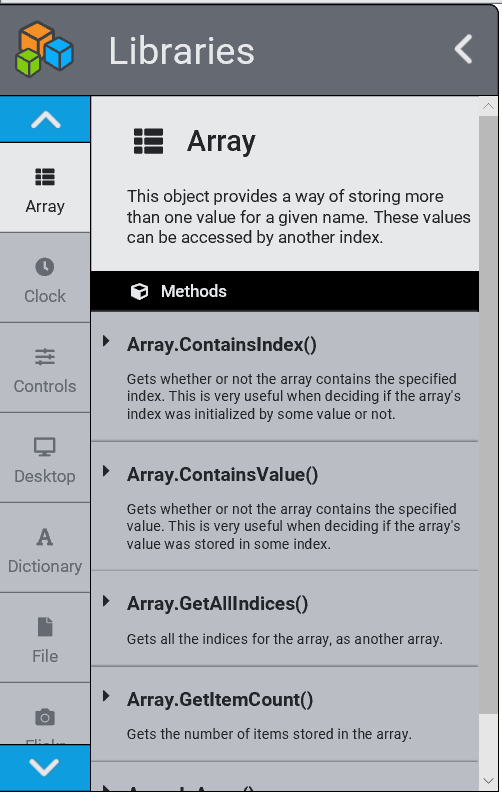Move the library list up with blue arrow
The image size is (502, 792).
click(x=45, y=120)
